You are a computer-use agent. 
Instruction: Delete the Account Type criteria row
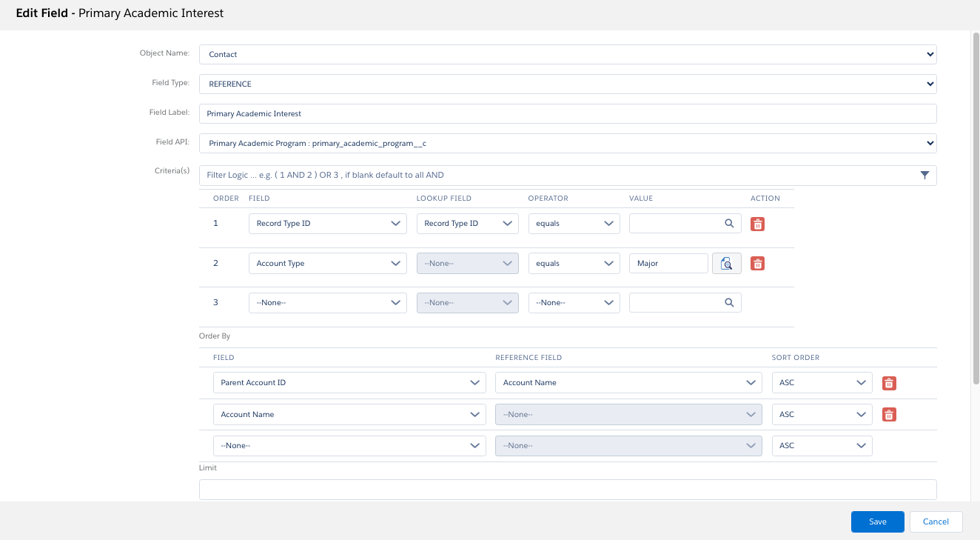(757, 264)
